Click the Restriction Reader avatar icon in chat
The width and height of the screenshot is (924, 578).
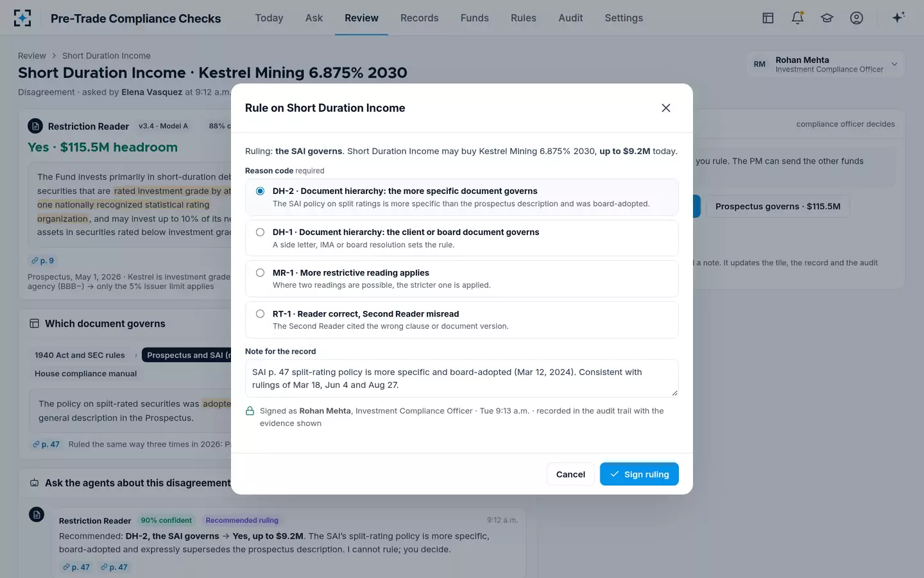click(37, 514)
